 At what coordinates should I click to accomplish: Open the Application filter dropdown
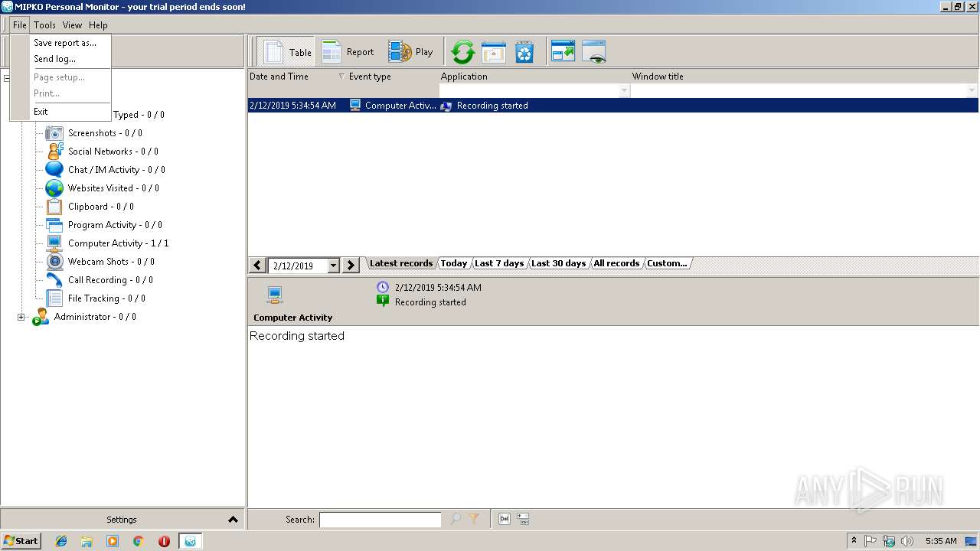[x=624, y=90]
